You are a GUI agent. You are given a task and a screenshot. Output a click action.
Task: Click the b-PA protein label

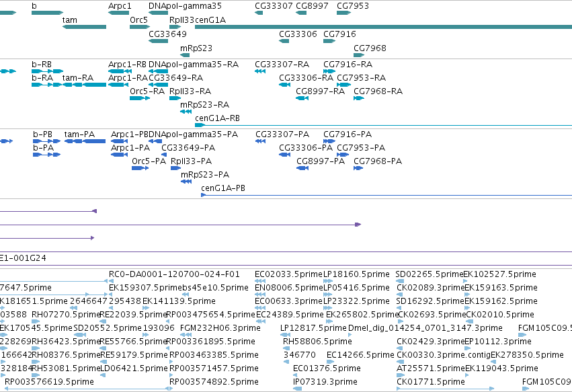(x=44, y=148)
